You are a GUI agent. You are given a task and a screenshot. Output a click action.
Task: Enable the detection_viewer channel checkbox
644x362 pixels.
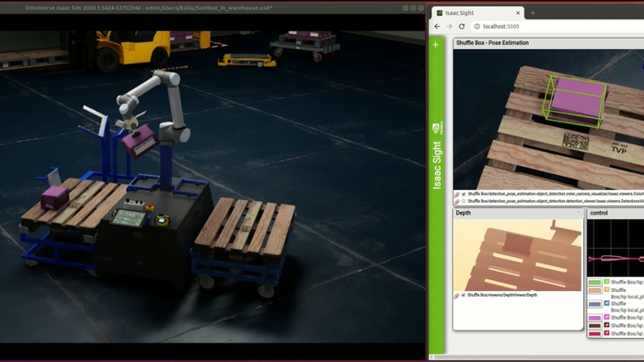click(464, 202)
